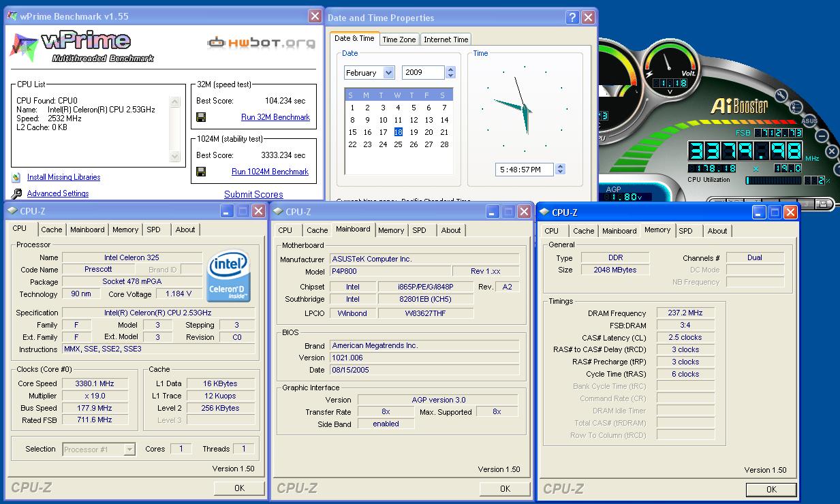Click OK in middle CPU-Z window
This screenshot has width=840, height=504.
(x=505, y=488)
